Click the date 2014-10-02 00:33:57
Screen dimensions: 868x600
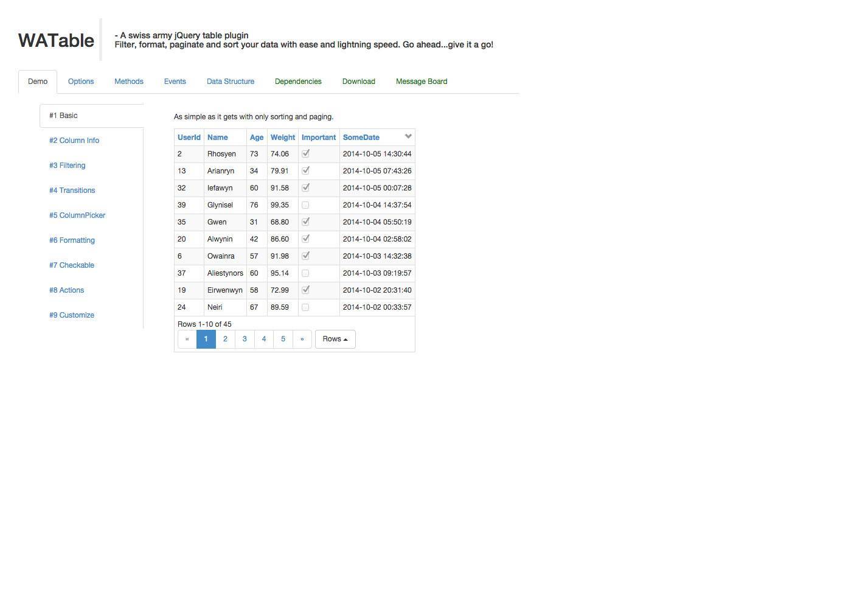coord(377,307)
